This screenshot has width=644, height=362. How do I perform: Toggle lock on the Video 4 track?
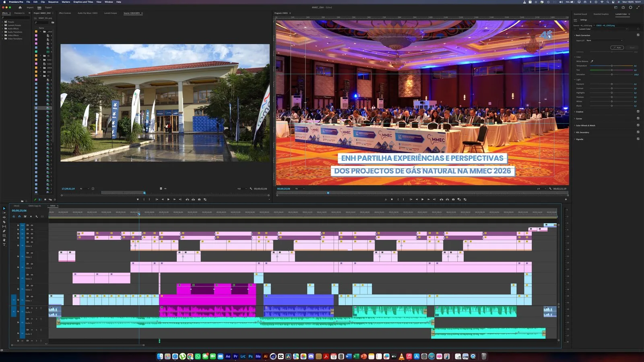click(18, 267)
